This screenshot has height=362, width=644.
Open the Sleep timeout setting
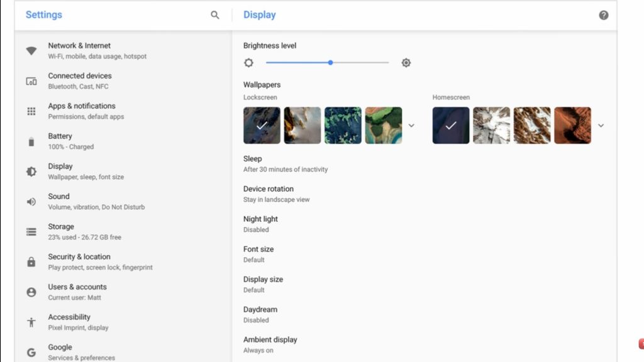point(285,163)
